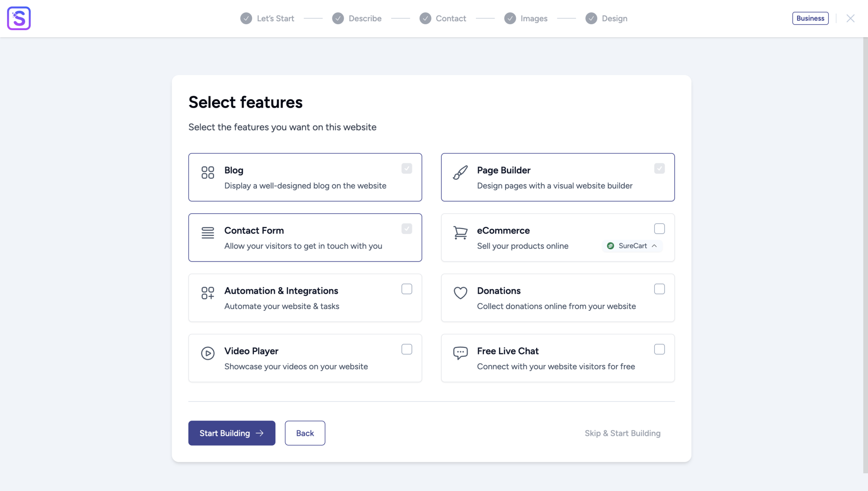Click the Automation & Integrations icon
Viewport: 868px width, 491px height.
tap(208, 293)
